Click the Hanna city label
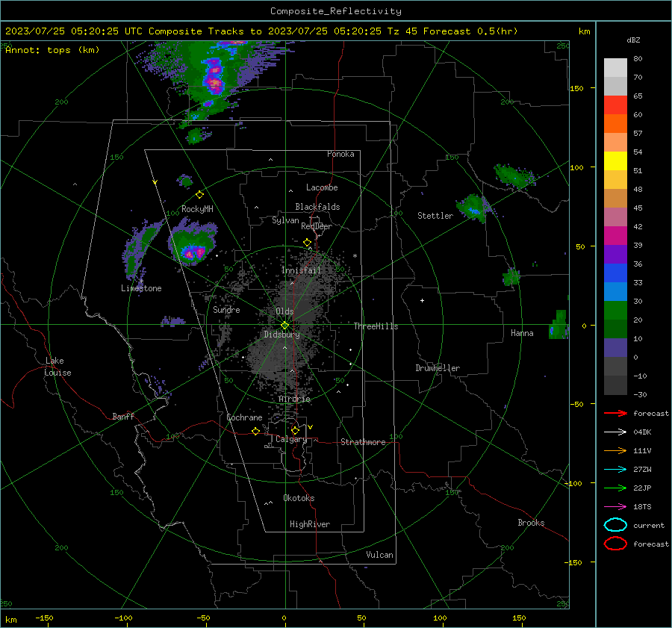 pos(522,333)
